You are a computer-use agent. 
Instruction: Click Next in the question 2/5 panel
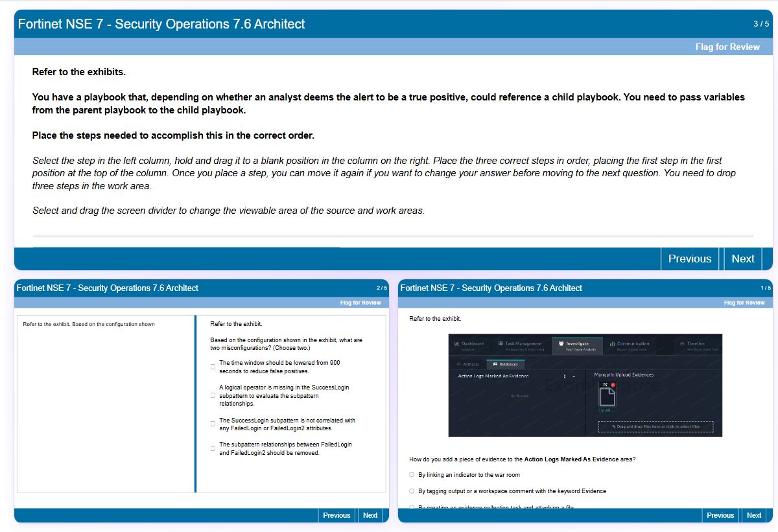(370, 515)
